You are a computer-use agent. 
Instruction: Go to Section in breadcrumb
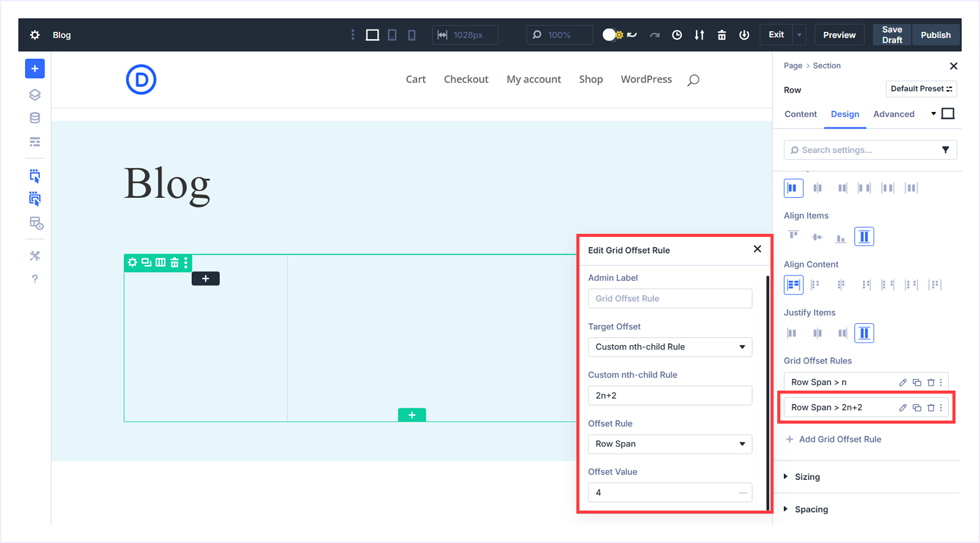coord(826,66)
